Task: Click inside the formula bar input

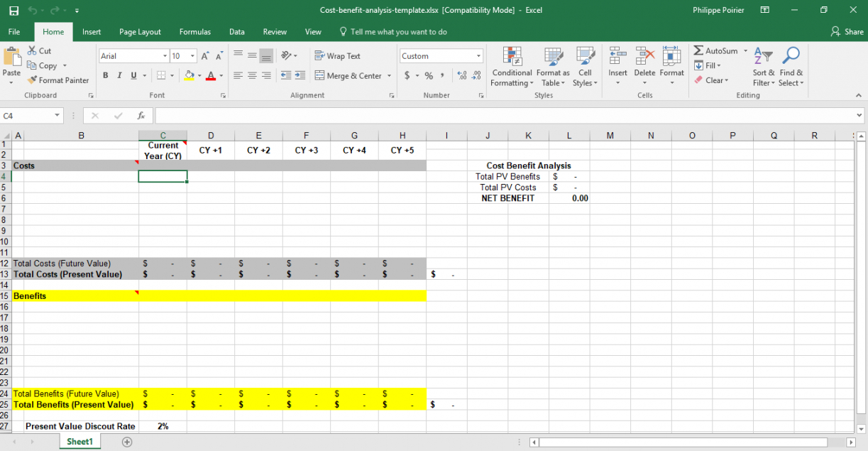Action: click(x=497, y=115)
